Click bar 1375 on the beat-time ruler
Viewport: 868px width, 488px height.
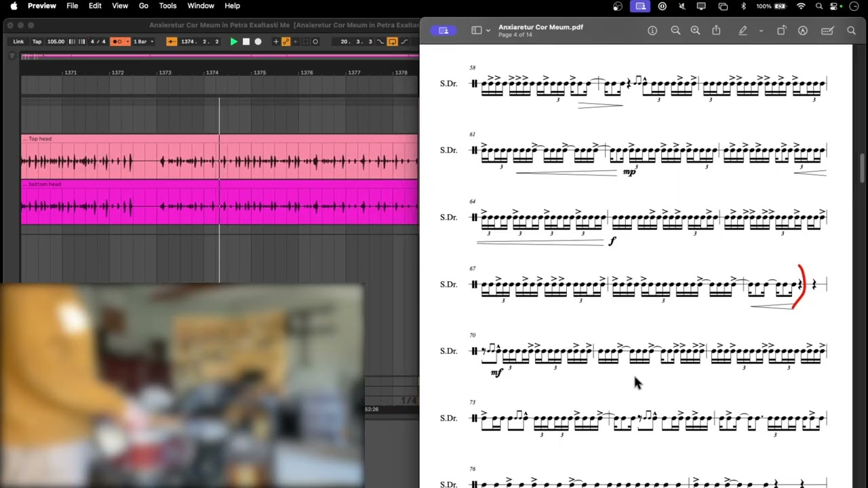[x=259, y=73]
